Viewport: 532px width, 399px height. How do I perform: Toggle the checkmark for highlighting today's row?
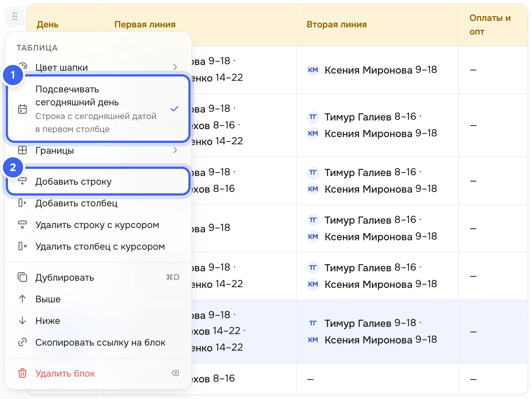pyautogui.click(x=175, y=109)
